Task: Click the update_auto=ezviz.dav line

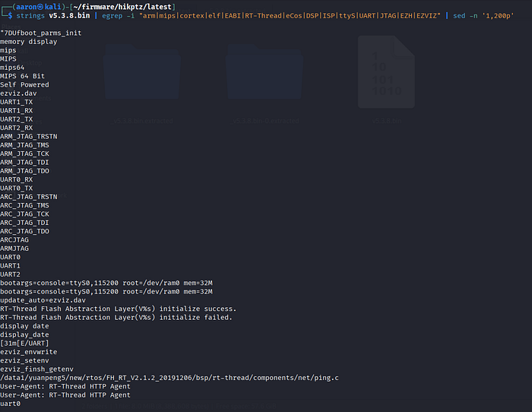Action: click(43, 300)
